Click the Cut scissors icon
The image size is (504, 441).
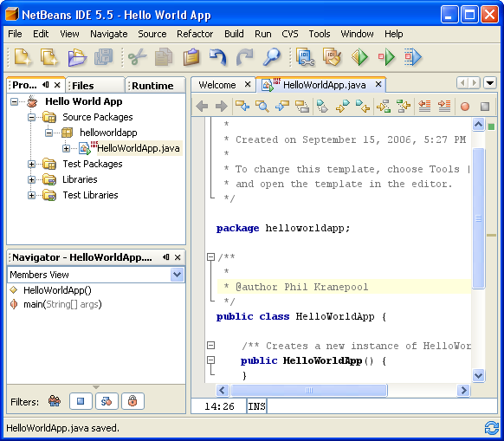pos(137,57)
